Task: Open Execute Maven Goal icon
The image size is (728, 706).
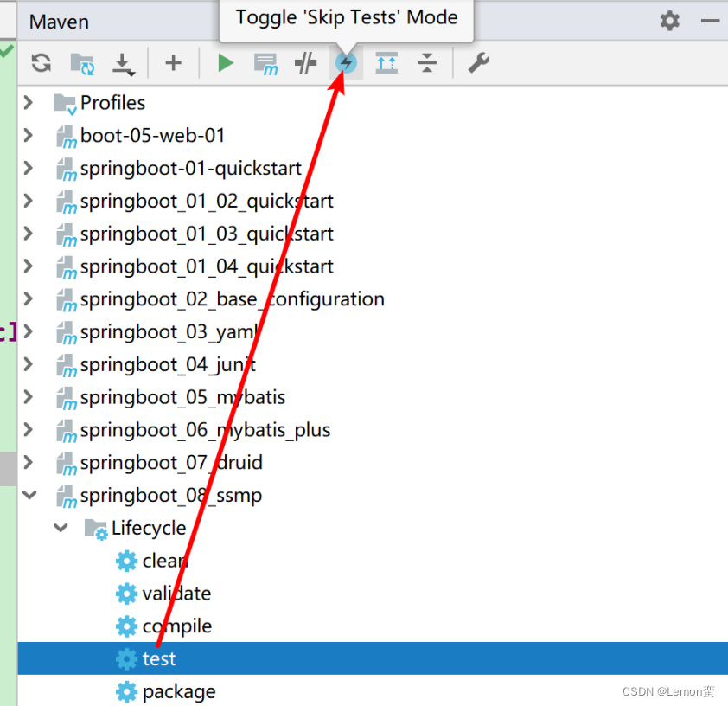Action: coord(265,64)
